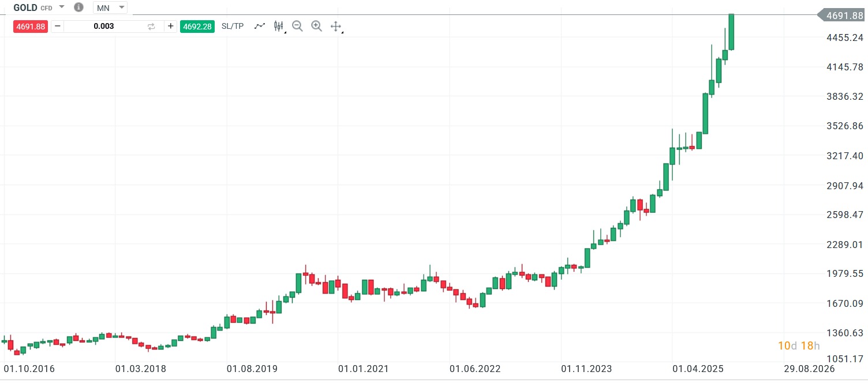Increase volume with the plus button
The height and width of the screenshot is (383, 868).
coord(170,27)
